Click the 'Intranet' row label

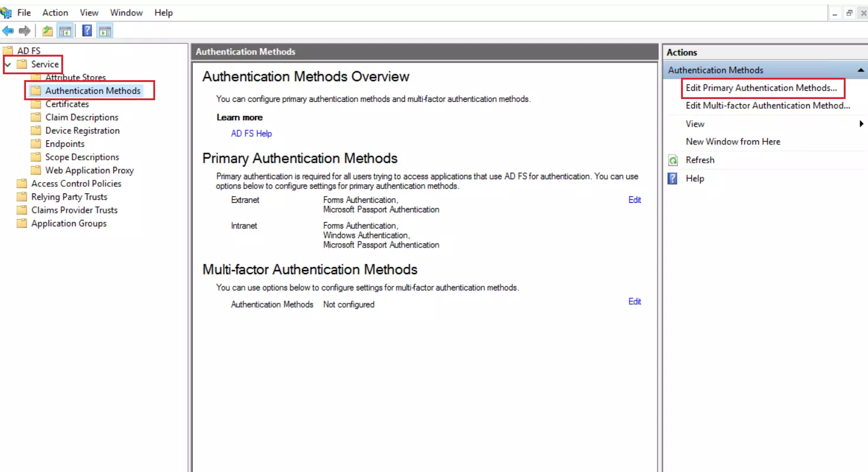pos(244,226)
